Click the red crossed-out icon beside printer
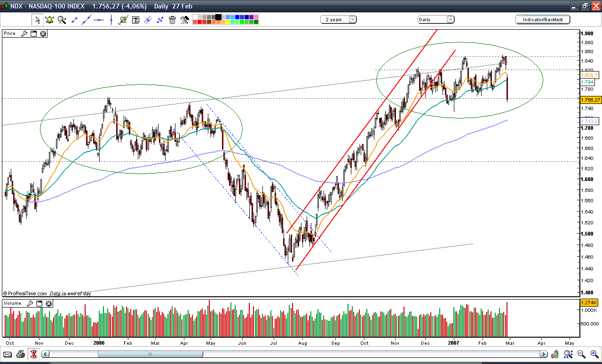The width and height of the screenshot is (602, 364). [x=33, y=354]
